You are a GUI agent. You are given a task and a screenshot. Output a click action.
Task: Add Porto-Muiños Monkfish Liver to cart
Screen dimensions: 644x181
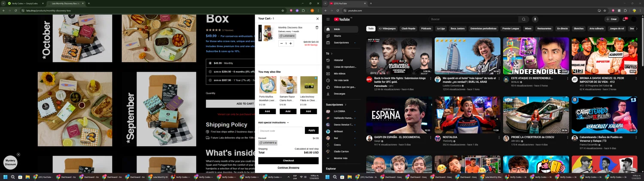267,111
